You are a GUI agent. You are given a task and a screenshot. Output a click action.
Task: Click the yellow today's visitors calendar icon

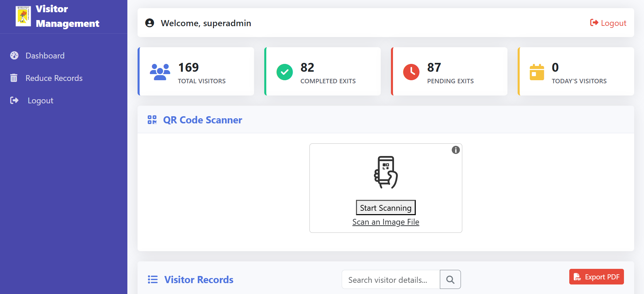537,72
